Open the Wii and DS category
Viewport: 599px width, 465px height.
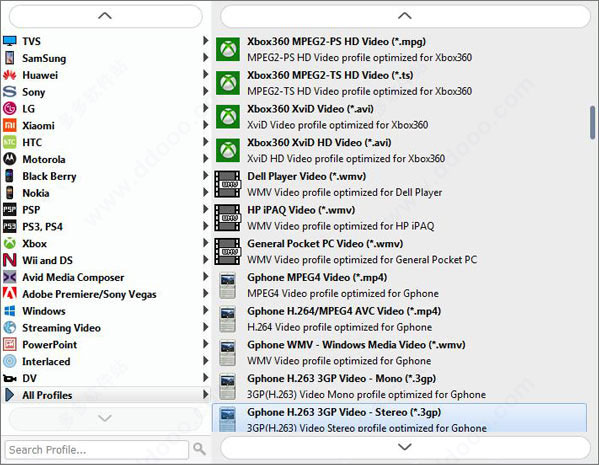[106, 260]
